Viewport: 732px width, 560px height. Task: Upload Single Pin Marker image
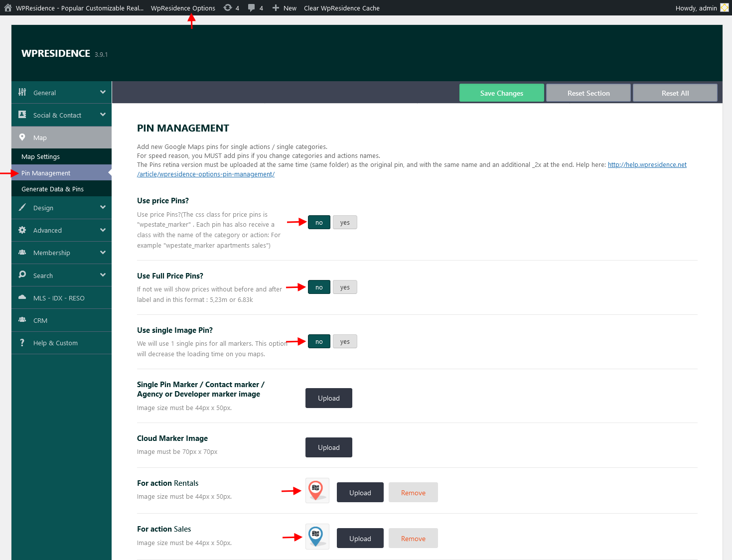pyautogui.click(x=329, y=398)
